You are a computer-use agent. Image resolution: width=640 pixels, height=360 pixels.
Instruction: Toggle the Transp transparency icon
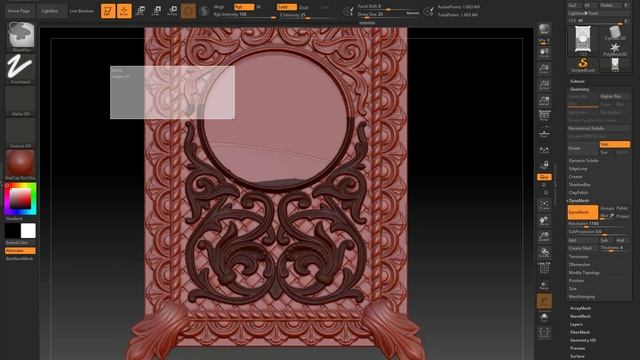coord(544,285)
